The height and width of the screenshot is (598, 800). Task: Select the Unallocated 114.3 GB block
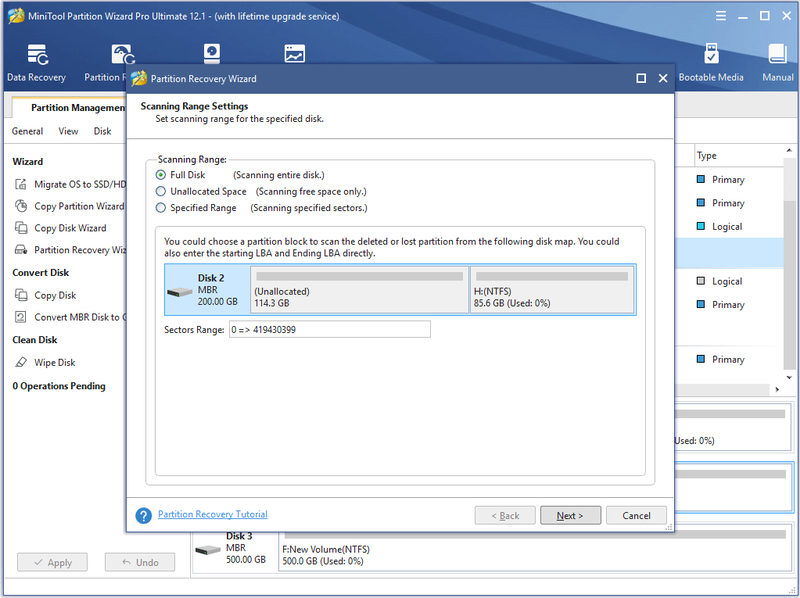coord(359,289)
